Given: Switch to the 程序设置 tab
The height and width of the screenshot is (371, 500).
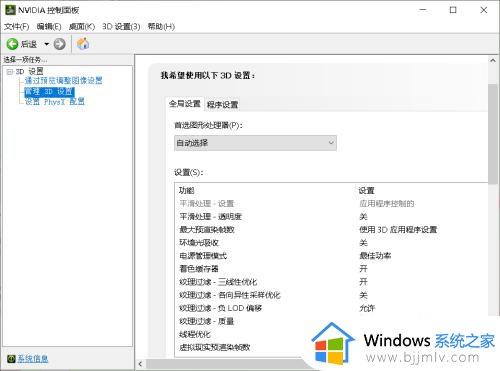Looking at the screenshot, I should (222, 105).
